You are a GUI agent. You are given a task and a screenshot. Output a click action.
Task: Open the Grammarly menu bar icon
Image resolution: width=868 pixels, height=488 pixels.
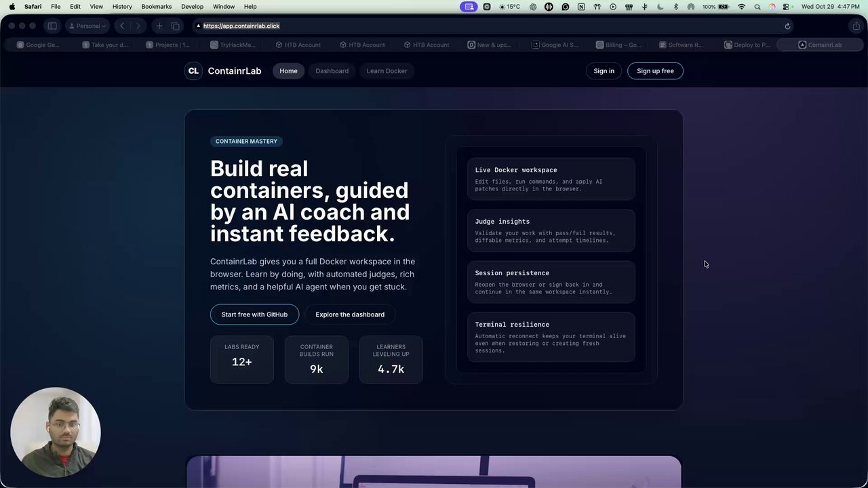(x=565, y=7)
